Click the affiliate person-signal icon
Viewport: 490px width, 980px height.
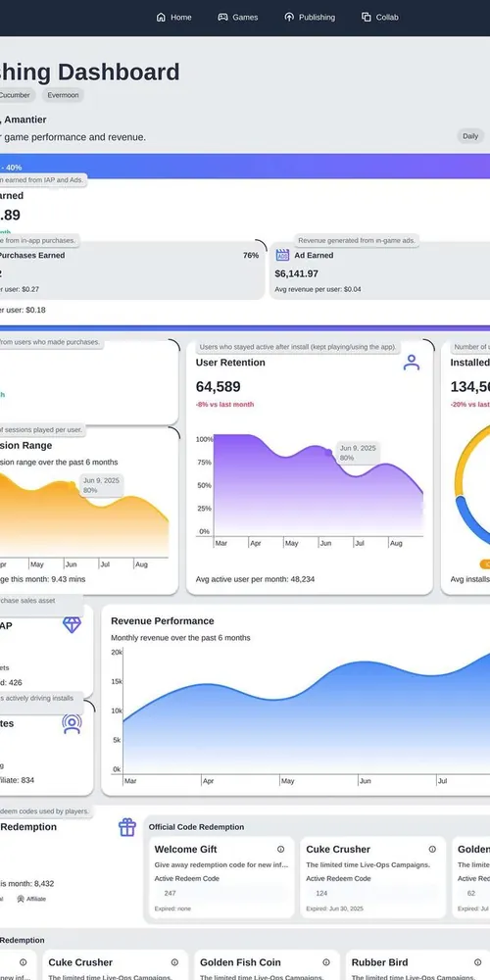coord(72,723)
